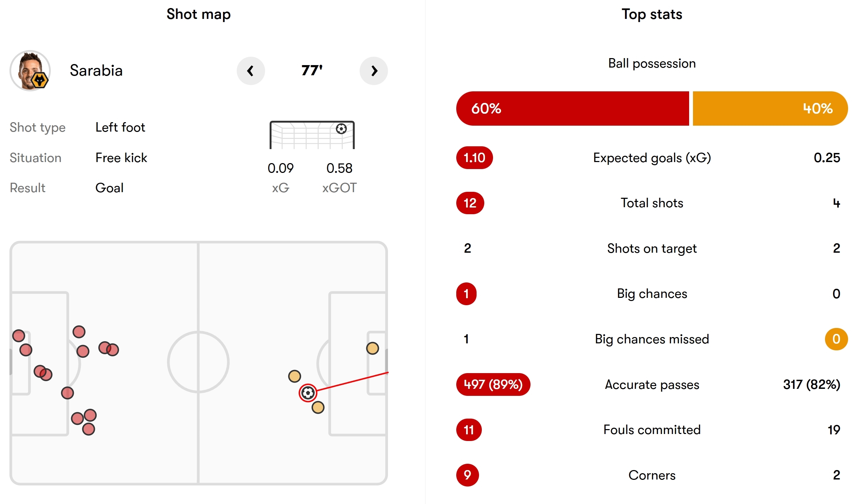This screenshot has height=504, width=860.
Task: Select the lowest red shot marker on pitch
Action: point(89,429)
